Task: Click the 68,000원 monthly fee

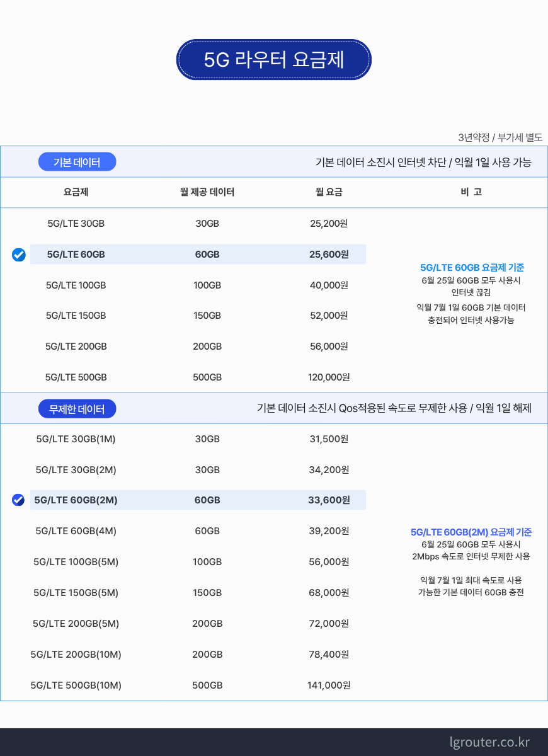Action: [329, 593]
